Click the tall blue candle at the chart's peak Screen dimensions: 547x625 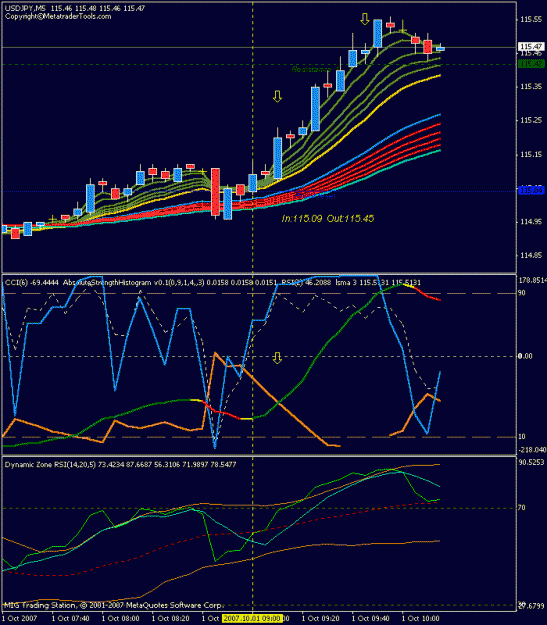pyautogui.click(x=378, y=33)
